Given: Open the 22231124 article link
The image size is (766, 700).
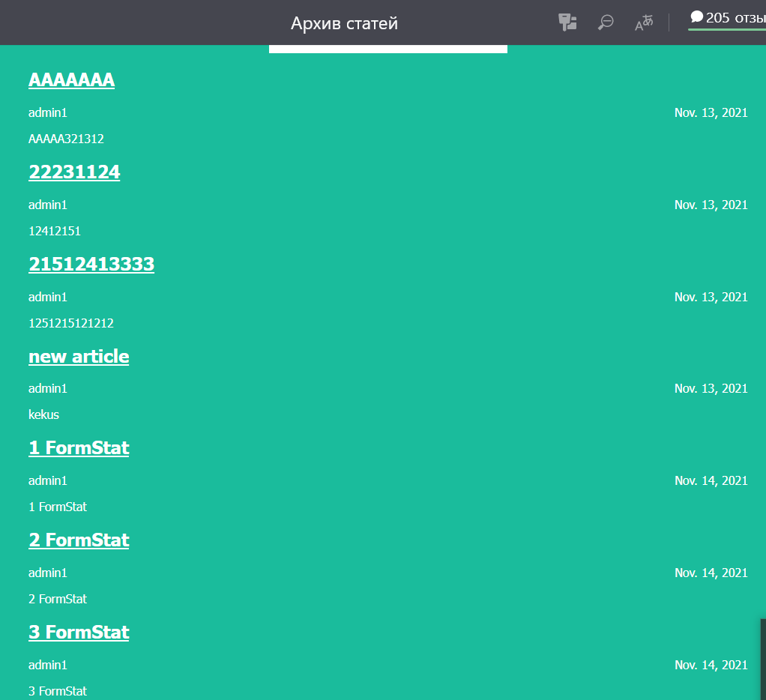Looking at the screenshot, I should tap(74, 172).
